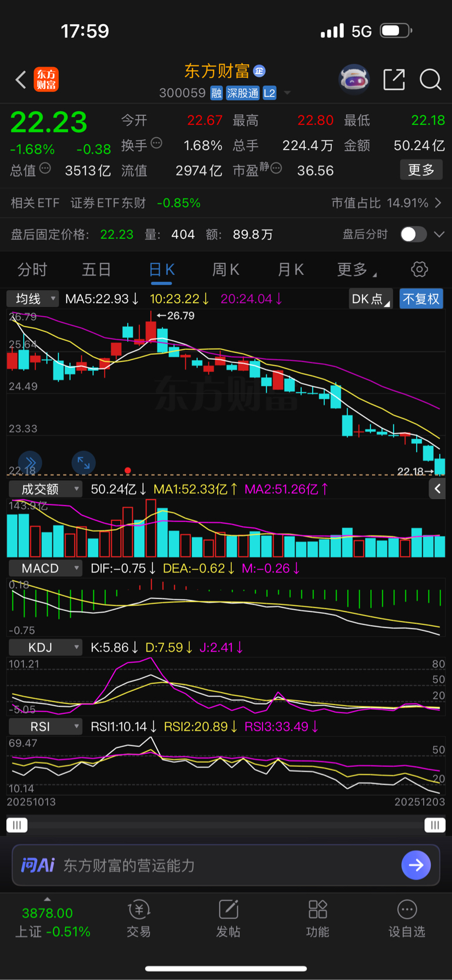Collapse side panel with left chevron
The image size is (452, 980).
pos(437,489)
